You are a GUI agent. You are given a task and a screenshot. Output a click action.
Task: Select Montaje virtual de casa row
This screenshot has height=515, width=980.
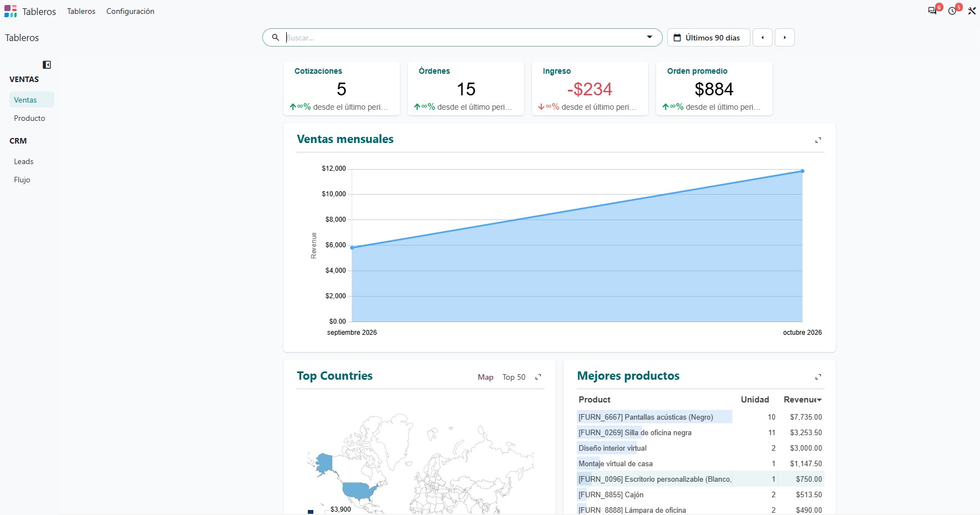click(x=700, y=463)
